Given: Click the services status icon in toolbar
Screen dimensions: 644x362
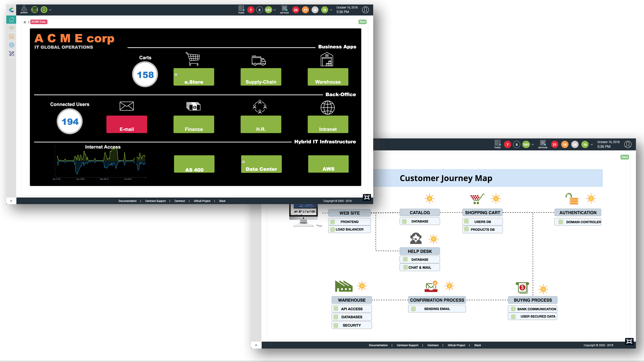Looking at the screenshot, I should tap(284, 10).
